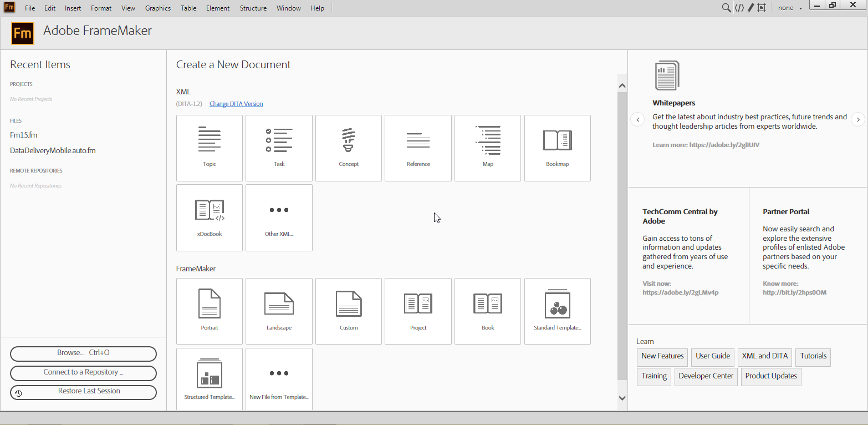Go to previous carousel item arrow
Screen dimensions: 868x425
tap(638, 119)
